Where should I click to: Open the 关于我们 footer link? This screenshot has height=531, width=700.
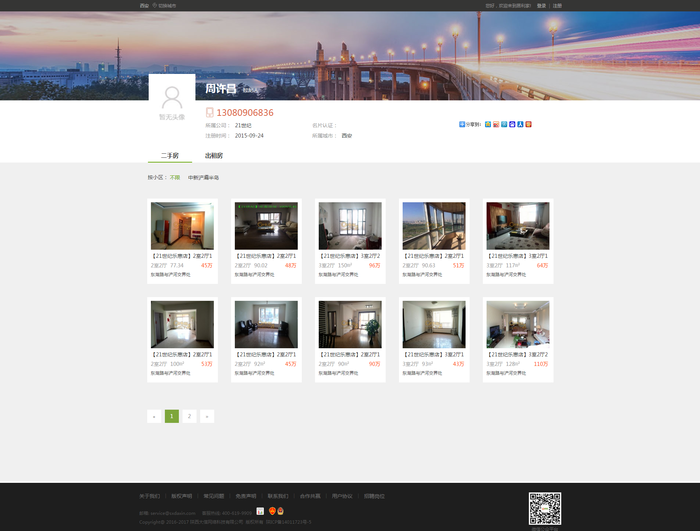pos(150,496)
